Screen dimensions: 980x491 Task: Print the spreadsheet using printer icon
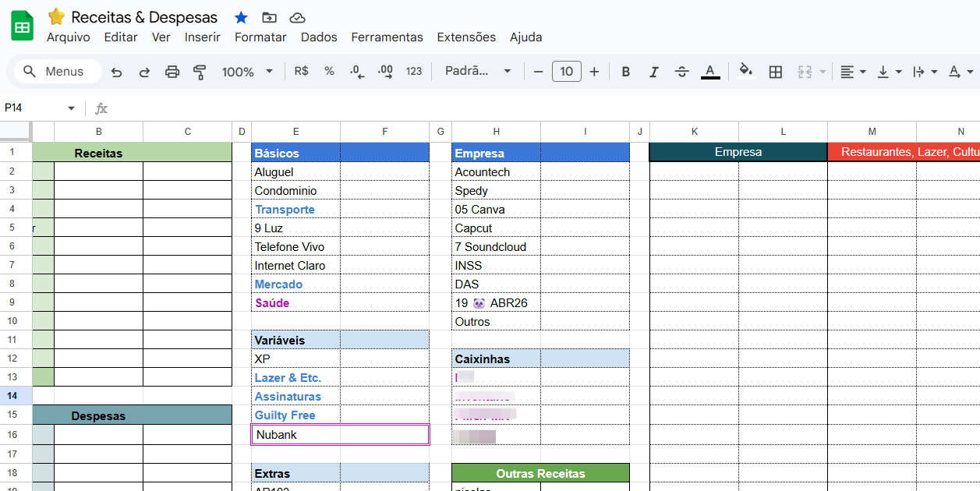pyautogui.click(x=172, y=72)
